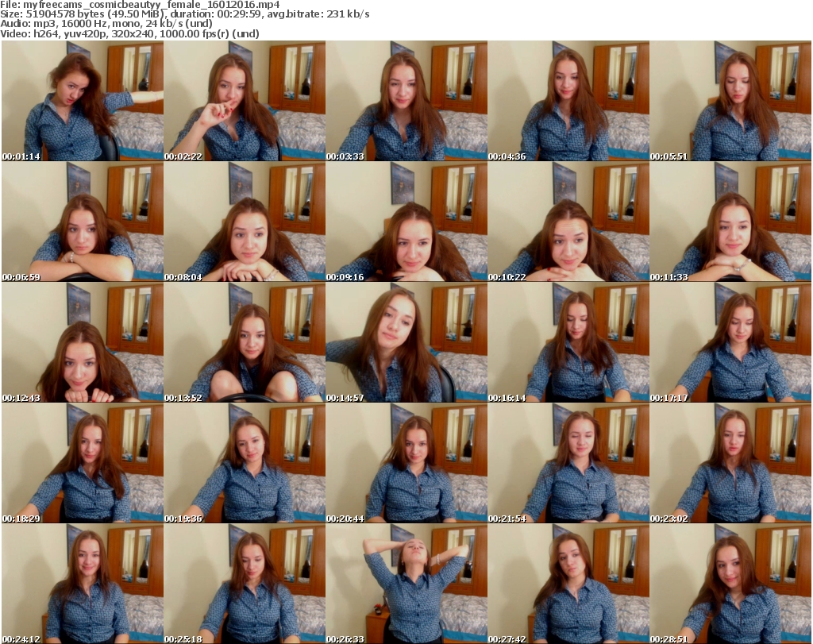Select the thumbnail stamped 00:27:42

(568, 584)
